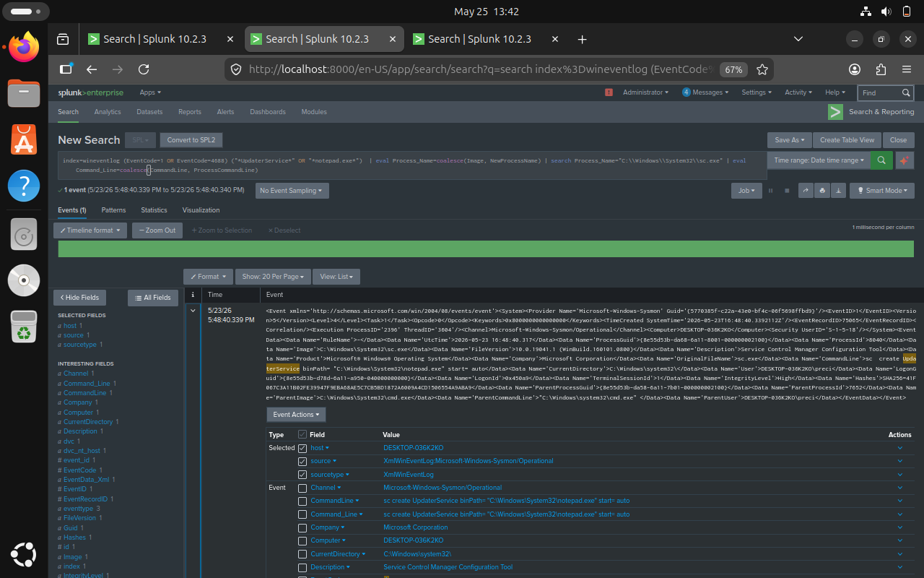Open the Time range picker dropdown
The width and height of the screenshot is (924, 578).
pyautogui.click(x=819, y=160)
